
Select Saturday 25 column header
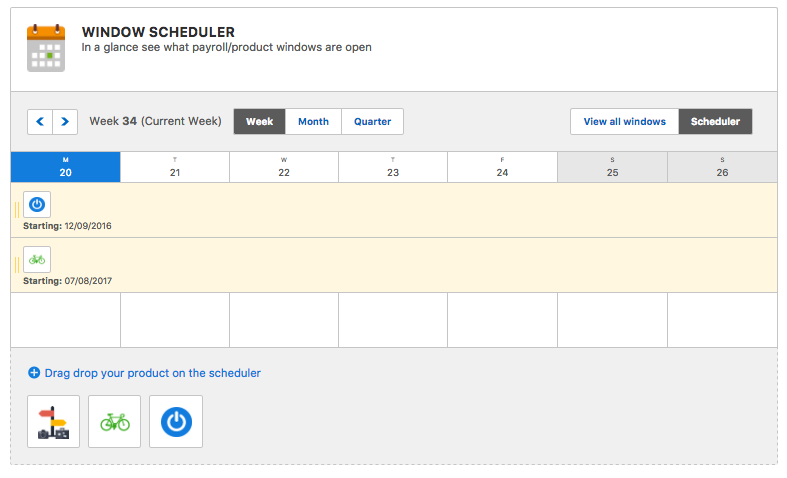pos(612,167)
